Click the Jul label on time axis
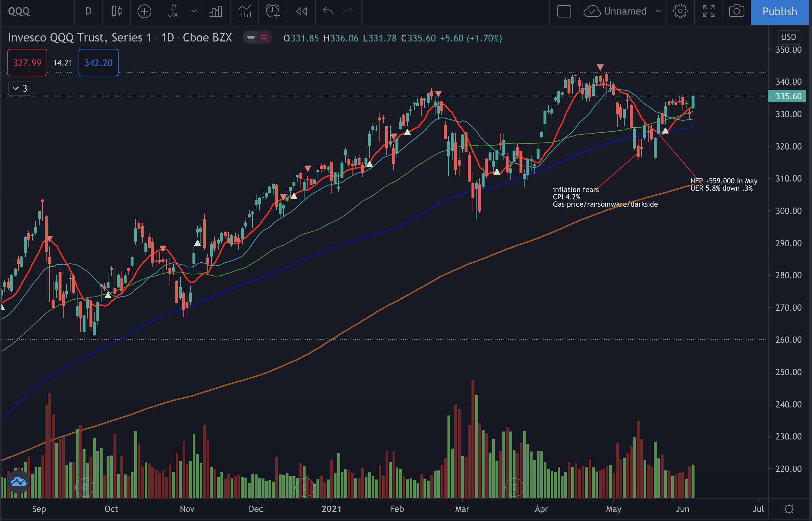The image size is (812, 521). tap(758, 509)
